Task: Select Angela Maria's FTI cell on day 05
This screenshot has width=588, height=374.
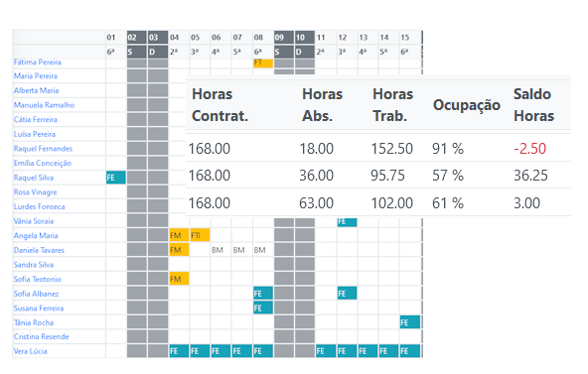Action: tap(200, 235)
